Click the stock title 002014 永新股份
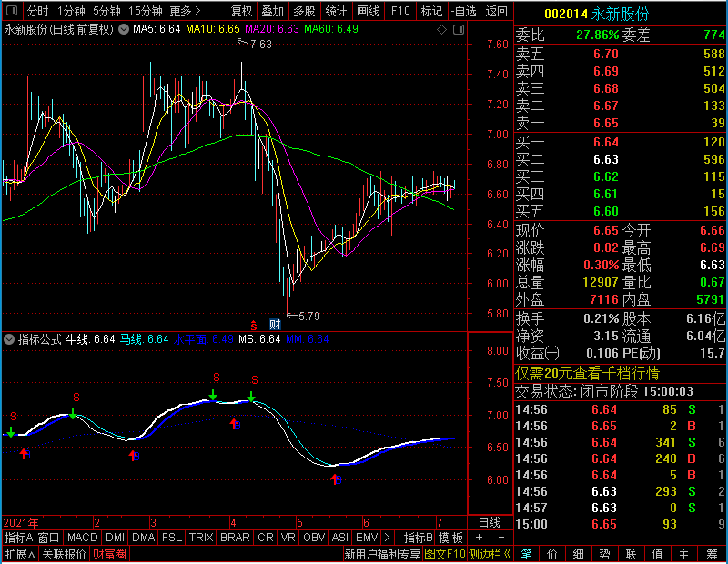The width and height of the screenshot is (728, 564). pos(596,14)
